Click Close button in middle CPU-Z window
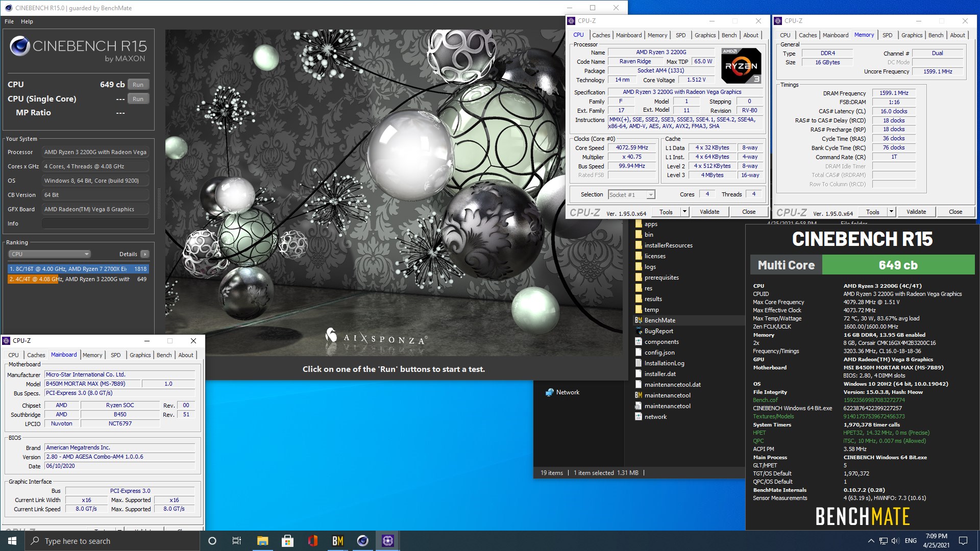The image size is (980, 551). pos(749,212)
